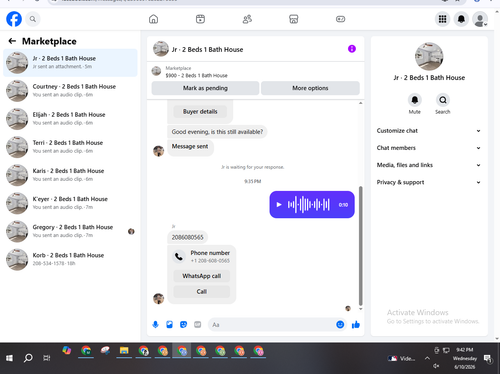Image resolution: width=500 pixels, height=374 pixels.
Task: Click chat header title Jr - 2 Beds
Action: point(207,49)
